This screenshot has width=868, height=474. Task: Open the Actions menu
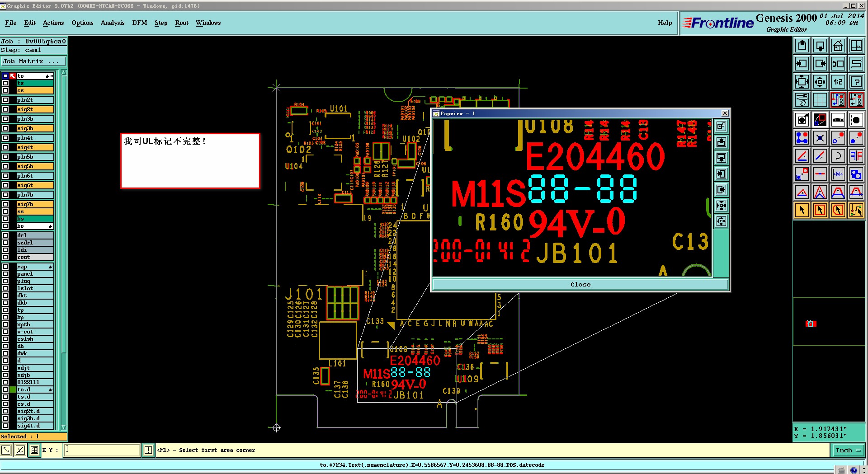tap(53, 23)
